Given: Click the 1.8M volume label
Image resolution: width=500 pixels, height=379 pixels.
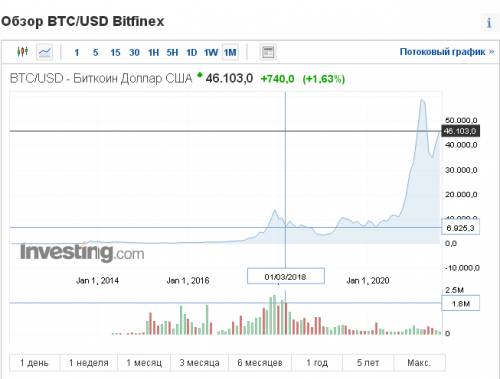Looking at the screenshot, I should tap(460, 303).
